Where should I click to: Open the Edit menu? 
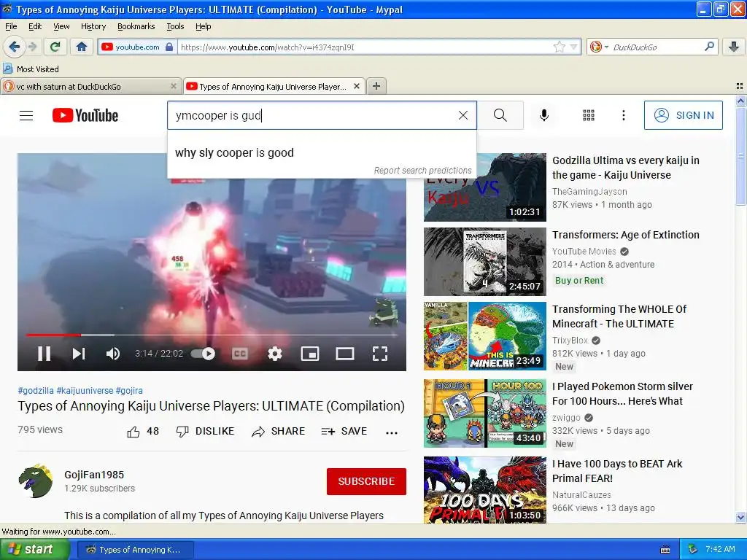(35, 26)
